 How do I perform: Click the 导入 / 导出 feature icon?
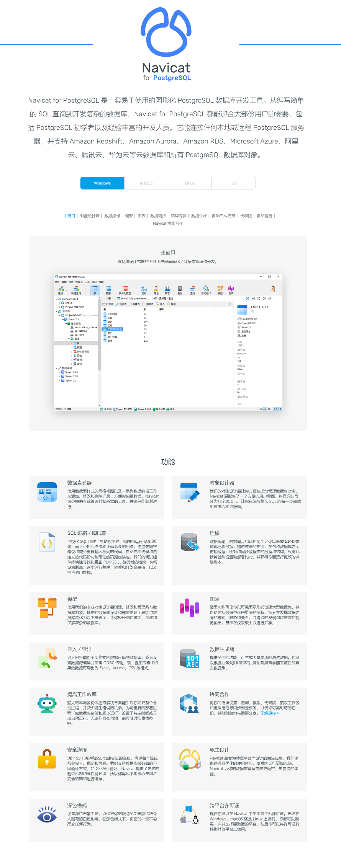point(48,658)
